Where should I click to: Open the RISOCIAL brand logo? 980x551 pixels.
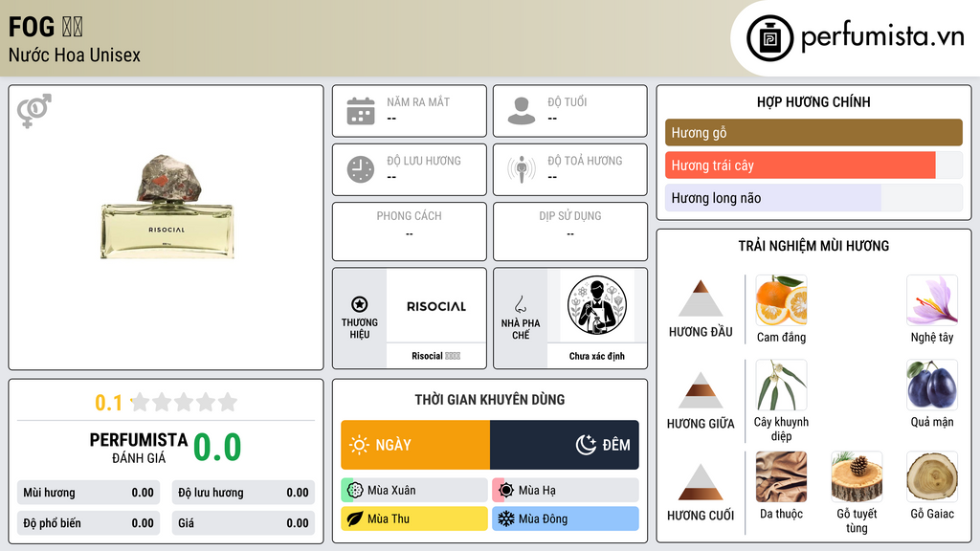436,306
